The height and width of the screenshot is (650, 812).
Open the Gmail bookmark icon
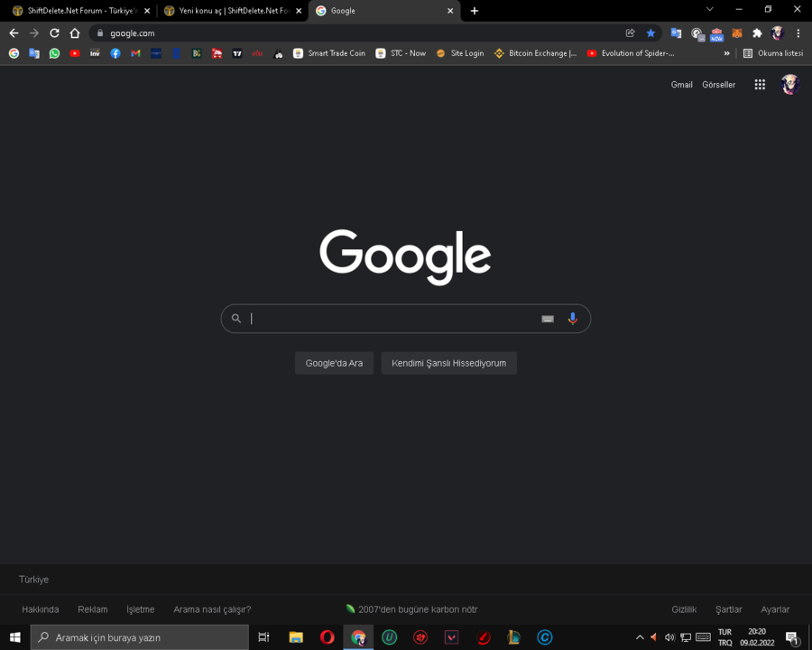135,53
